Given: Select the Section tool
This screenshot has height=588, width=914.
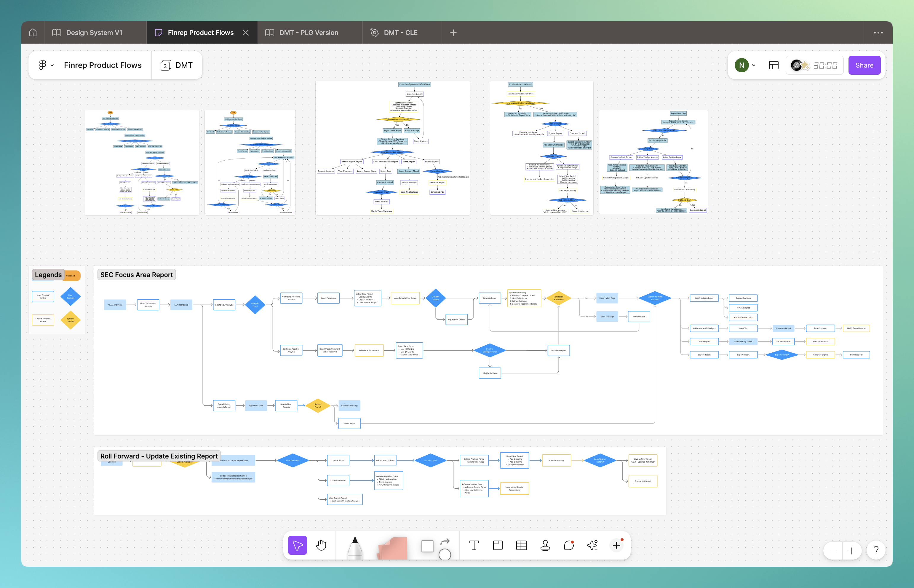Looking at the screenshot, I should 498,546.
